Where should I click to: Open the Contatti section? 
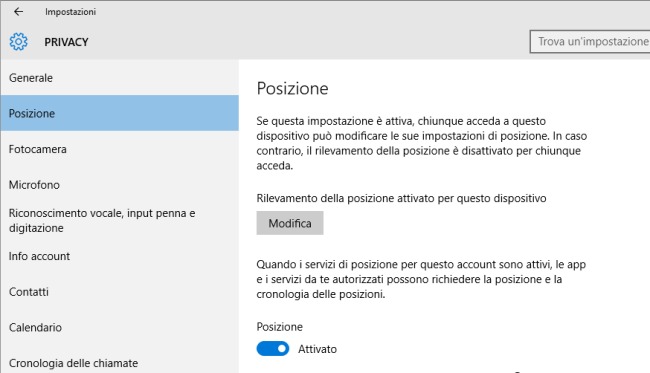point(120,292)
